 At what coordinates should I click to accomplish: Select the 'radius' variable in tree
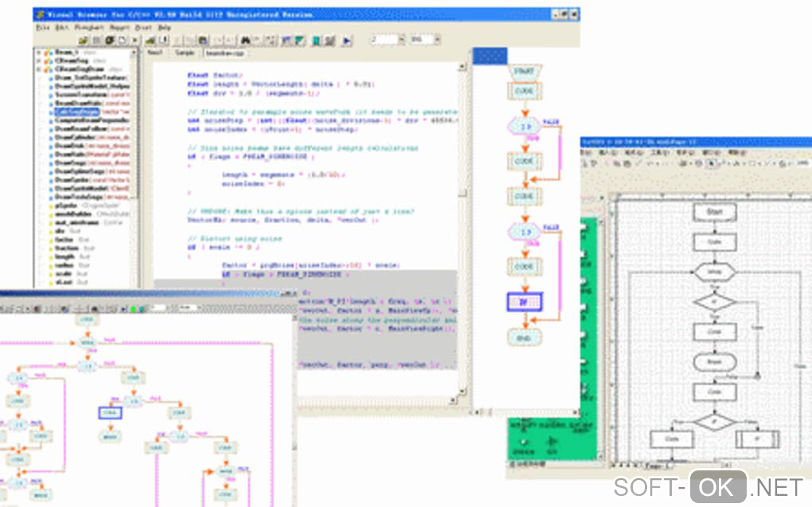pos(64,265)
